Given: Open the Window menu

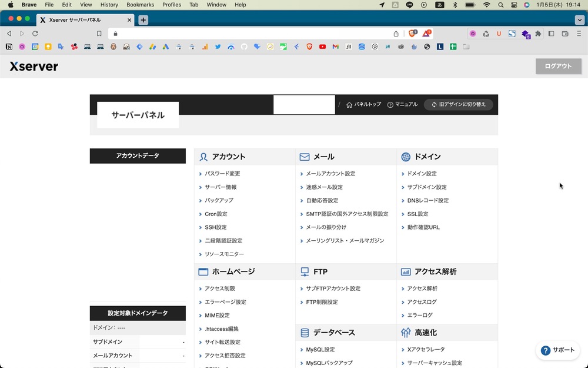Looking at the screenshot, I should (x=216, y=5).
